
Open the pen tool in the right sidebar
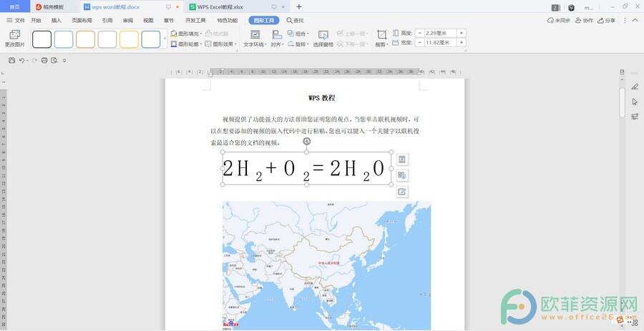635,87
